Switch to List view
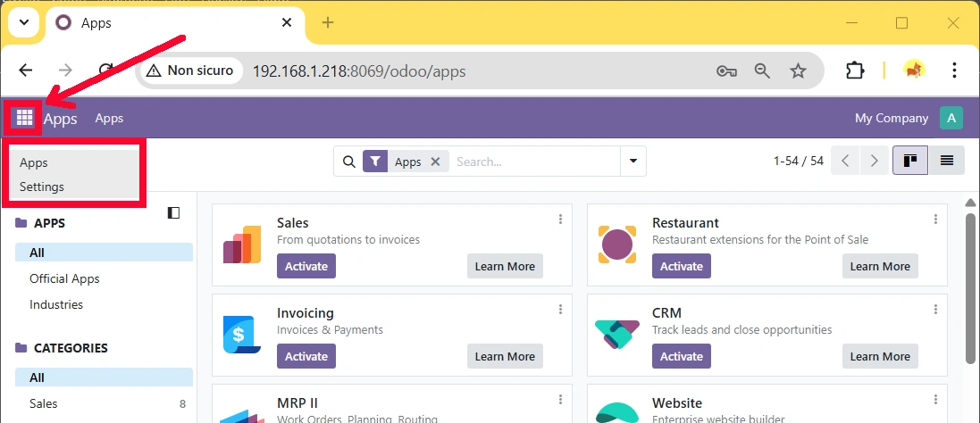 tap(946, 161)
